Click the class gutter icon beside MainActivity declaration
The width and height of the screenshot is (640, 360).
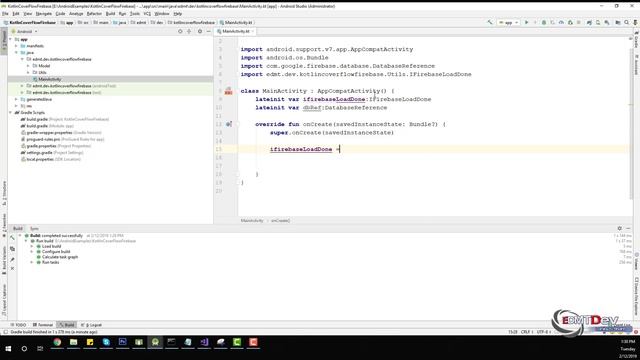pyautogui.click(x=229, y=91)
